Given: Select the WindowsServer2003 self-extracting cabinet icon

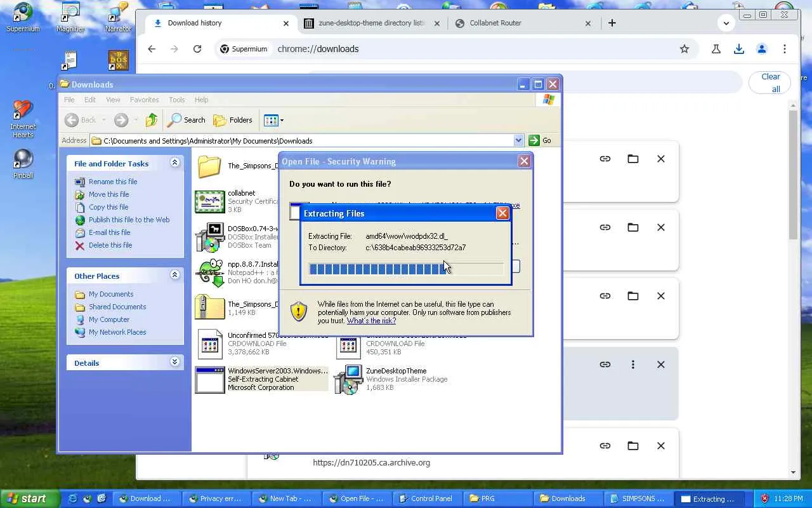Looking at the screenshot, I should pos(210,380).
